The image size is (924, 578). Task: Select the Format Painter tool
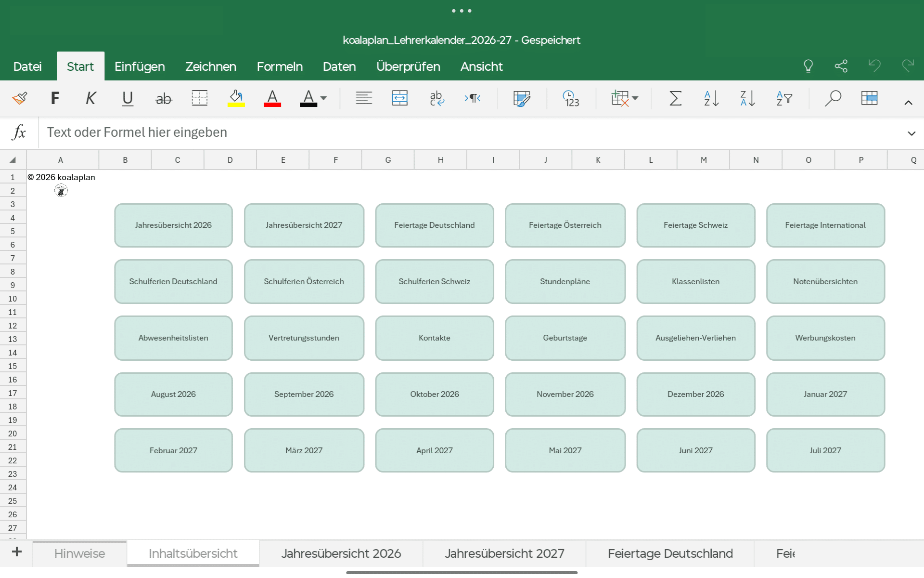[x=19, y=98]
